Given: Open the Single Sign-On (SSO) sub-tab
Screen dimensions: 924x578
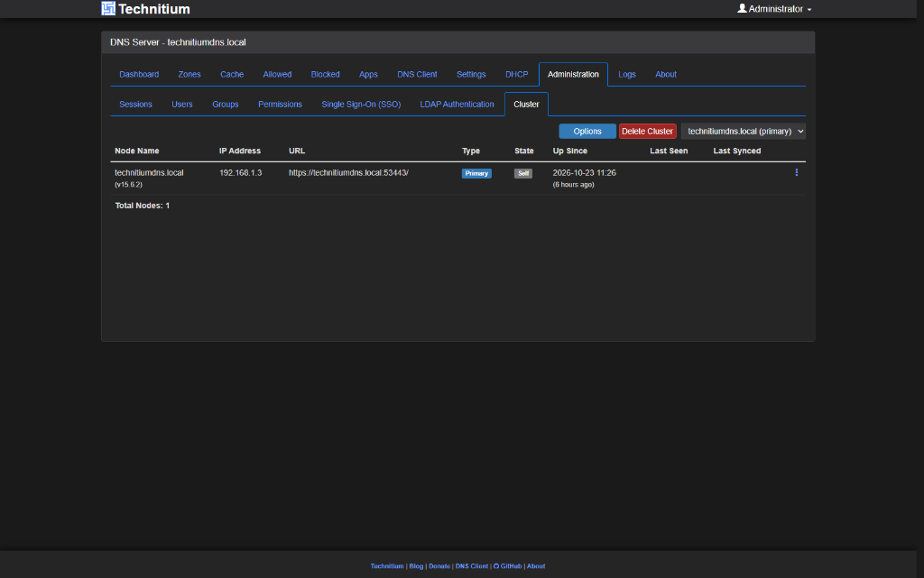Looking at the screenshot, I should (x=361, y=105).
